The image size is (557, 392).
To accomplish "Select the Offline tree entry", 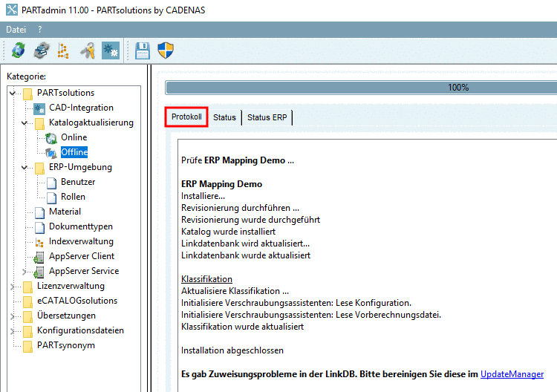I will [74, 152].
